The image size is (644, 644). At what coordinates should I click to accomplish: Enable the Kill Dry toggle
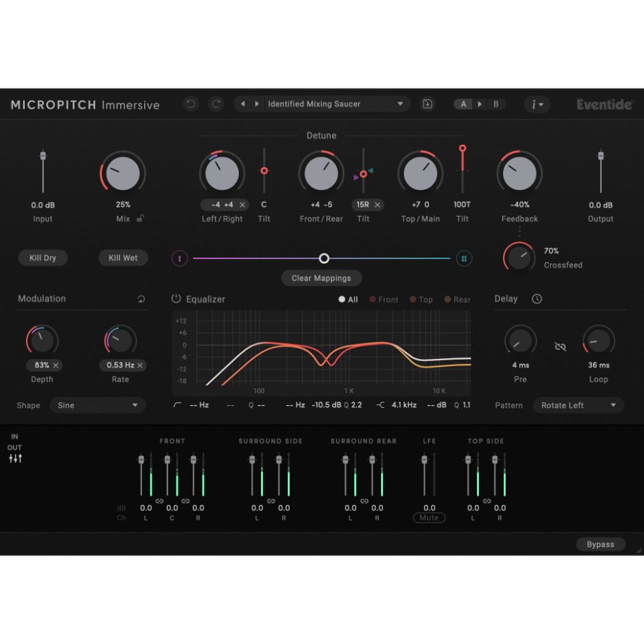tap(43, 258)
